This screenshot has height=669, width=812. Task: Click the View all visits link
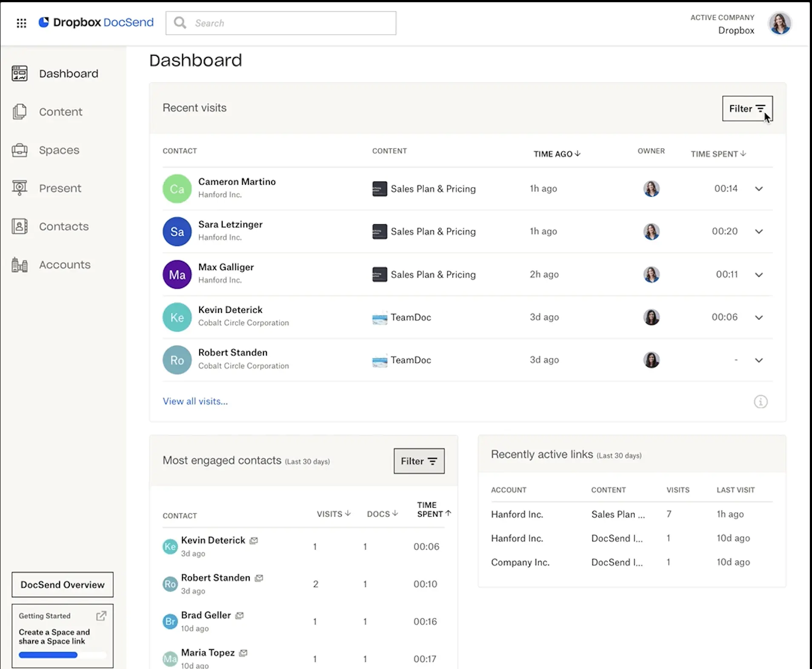point(195,401)
